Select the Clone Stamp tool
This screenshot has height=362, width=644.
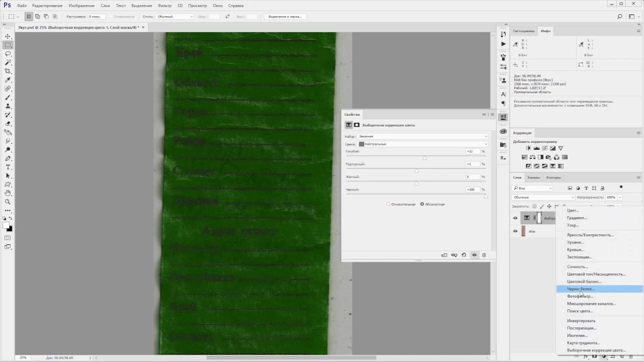point(8,106)
